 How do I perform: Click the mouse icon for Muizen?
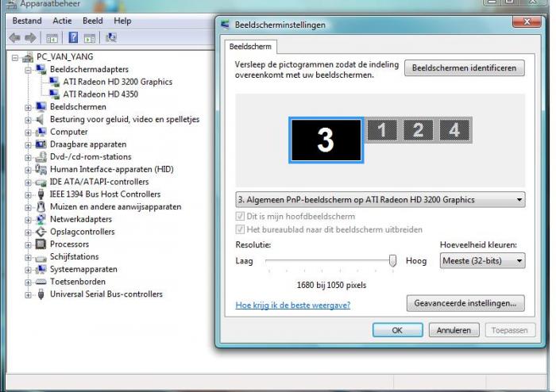(x=41, y=206)
